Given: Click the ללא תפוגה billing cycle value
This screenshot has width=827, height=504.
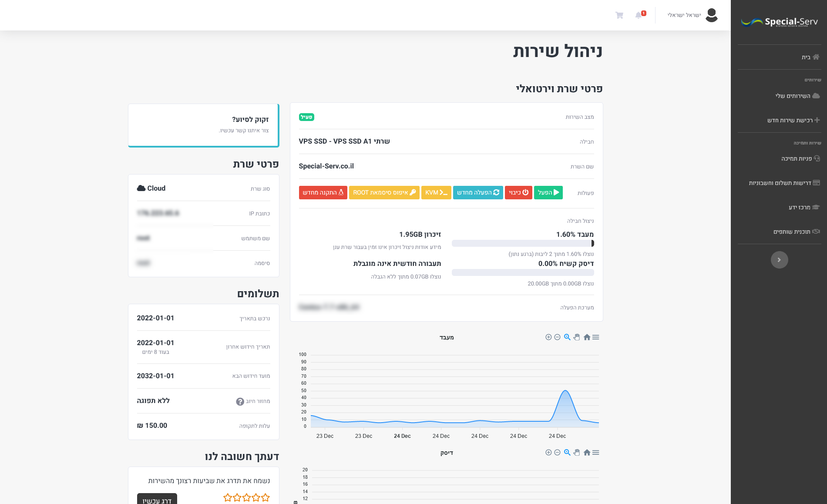Looking at the screenshot, I should coord(153,401).
